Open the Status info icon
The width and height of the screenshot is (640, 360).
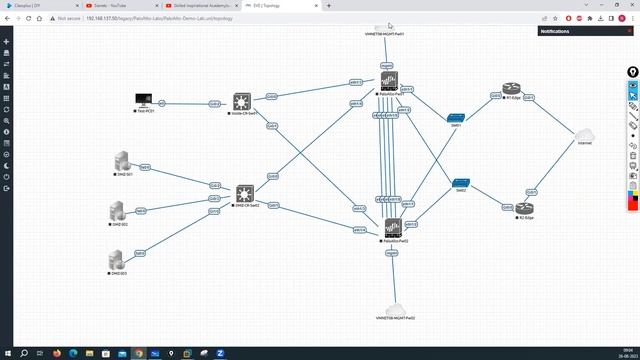6,132
